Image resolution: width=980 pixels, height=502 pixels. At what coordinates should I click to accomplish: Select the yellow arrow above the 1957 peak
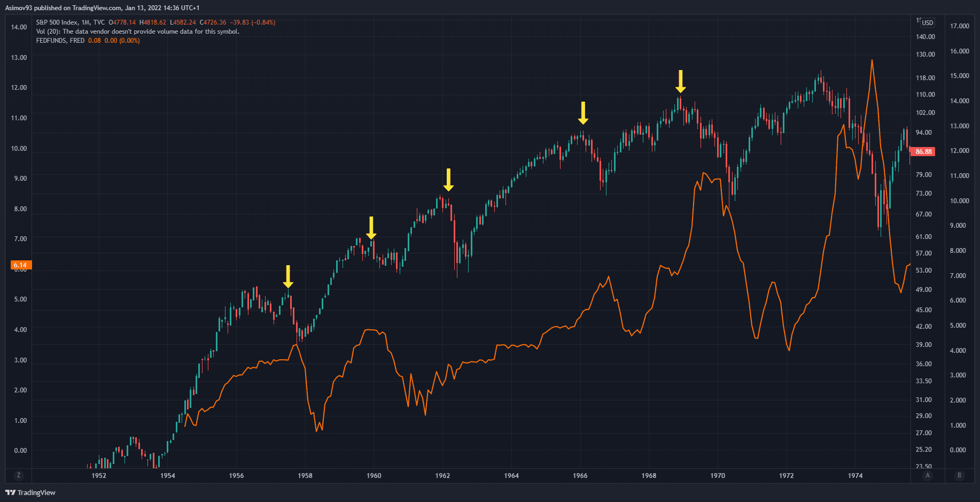pyautogui.click(x=288, y=276)
